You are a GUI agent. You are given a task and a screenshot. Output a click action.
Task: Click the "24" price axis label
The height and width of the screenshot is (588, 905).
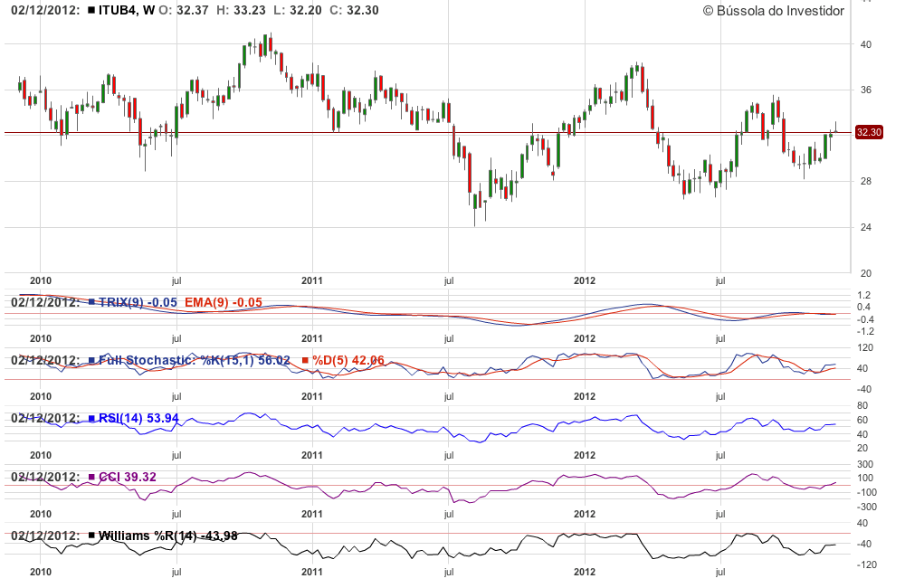(x=866, y=227)
